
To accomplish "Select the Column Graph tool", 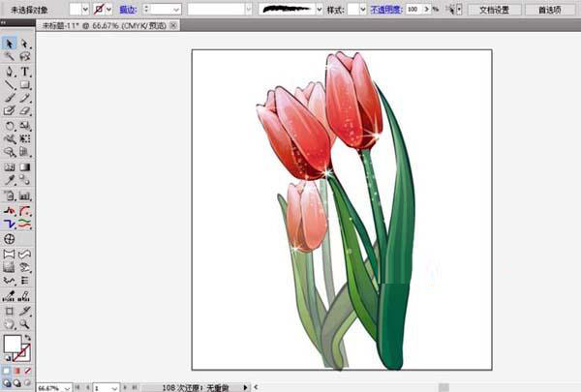I will pos(25,196).
